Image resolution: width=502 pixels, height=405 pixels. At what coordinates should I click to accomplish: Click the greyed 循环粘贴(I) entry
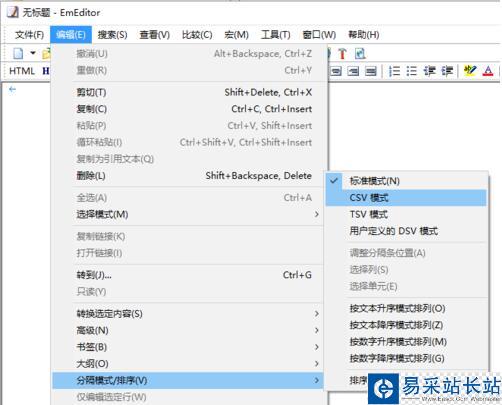pos(188,142)
